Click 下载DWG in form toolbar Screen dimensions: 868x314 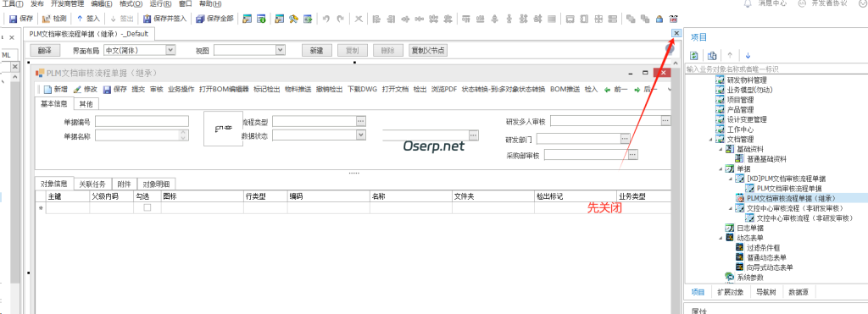362,89
